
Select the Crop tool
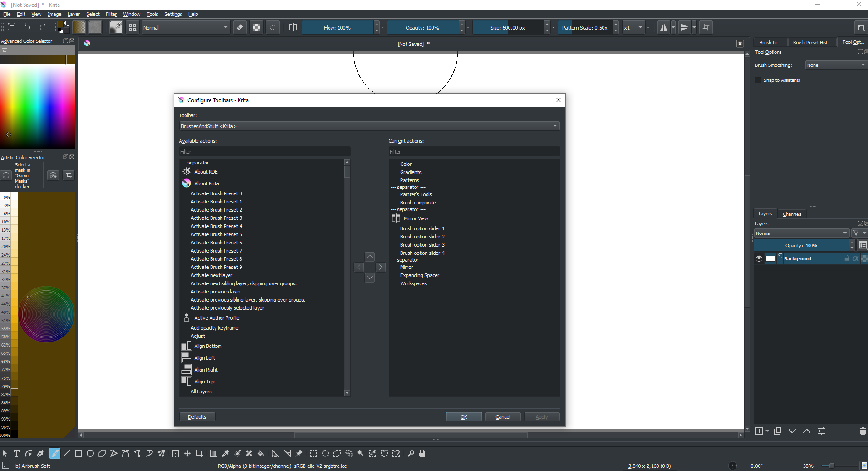(x=199, y=453)
